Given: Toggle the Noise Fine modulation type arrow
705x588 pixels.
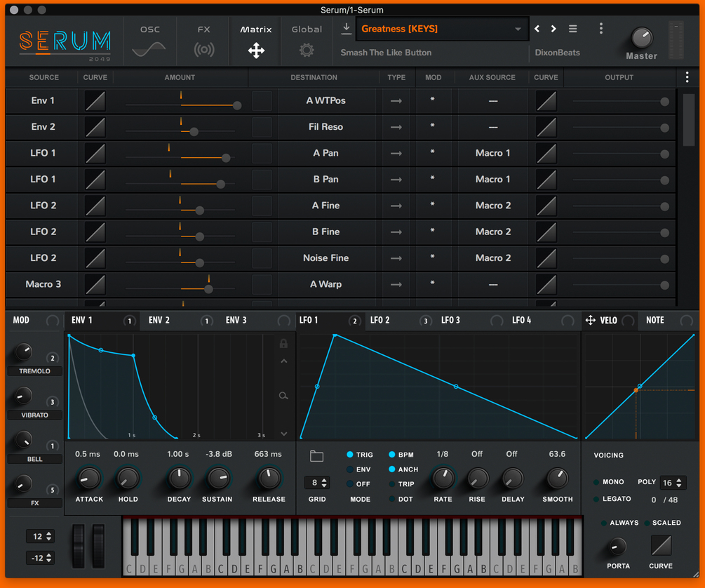Looking at the screenshot, I should click(x=396, y=258).
